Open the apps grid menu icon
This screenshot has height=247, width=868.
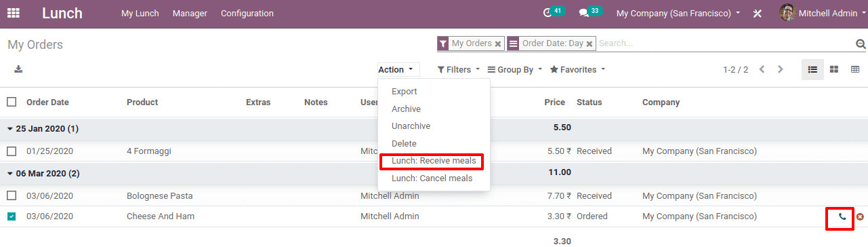point(14,13)
